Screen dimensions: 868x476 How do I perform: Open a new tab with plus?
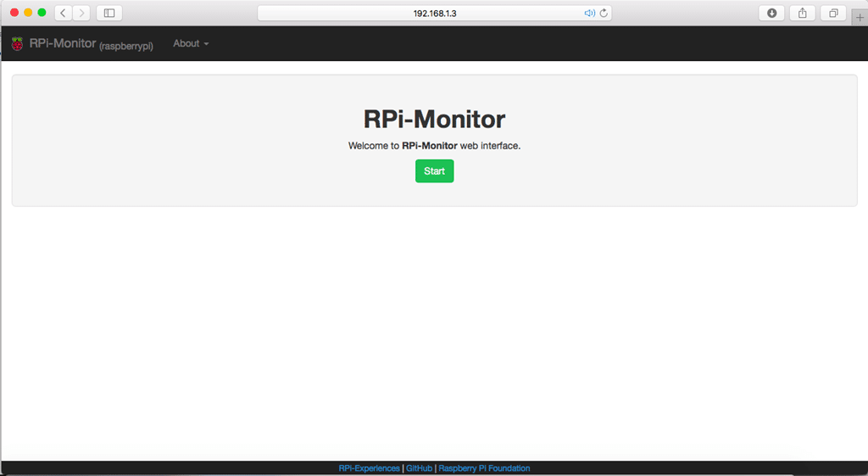[860, 17]
